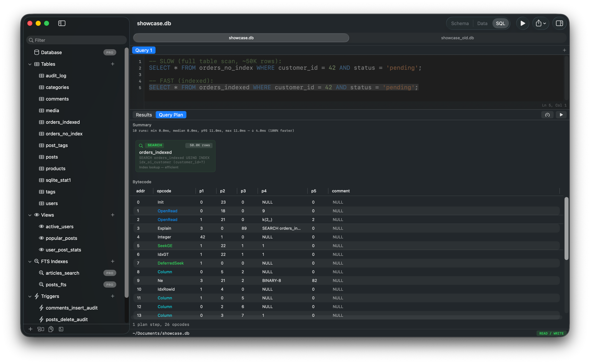Open the popular_posts view

[x=61, y=238]
